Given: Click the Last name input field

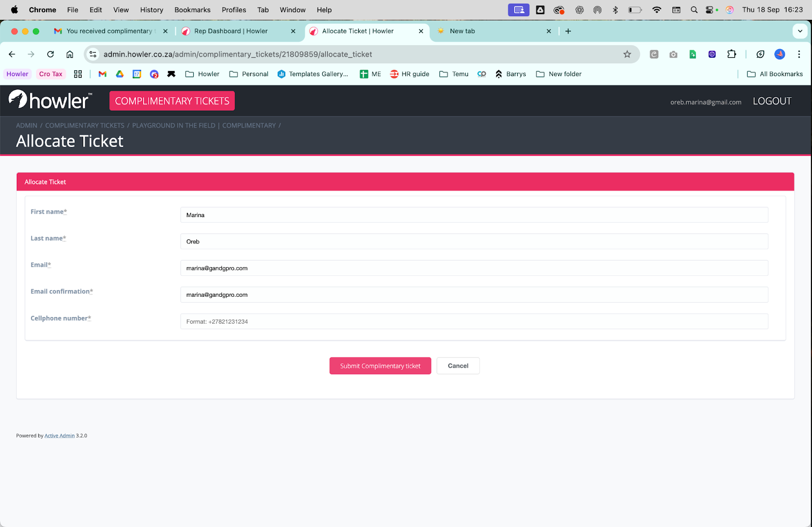Looking at the screenshot, I should pyautogui.click(x=474, y=241).
